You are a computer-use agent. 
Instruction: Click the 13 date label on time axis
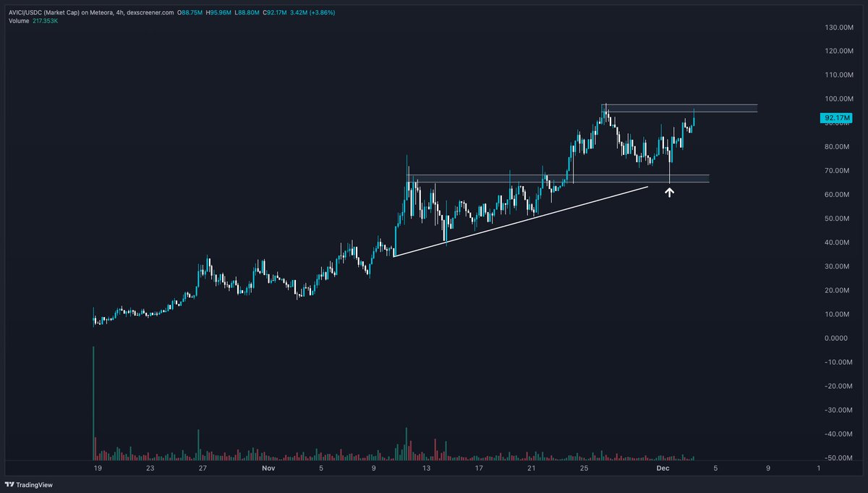coord(427,468)
